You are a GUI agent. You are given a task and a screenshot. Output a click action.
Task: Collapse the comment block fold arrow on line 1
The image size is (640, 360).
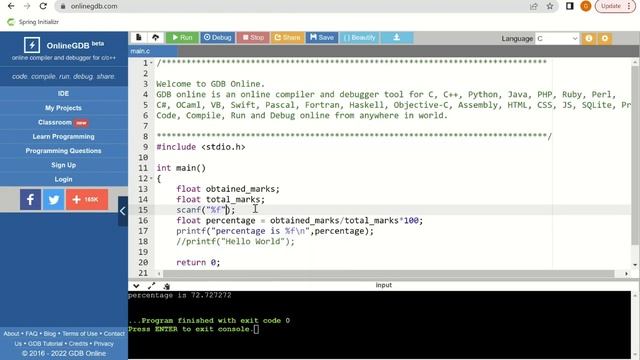point(151,63)
